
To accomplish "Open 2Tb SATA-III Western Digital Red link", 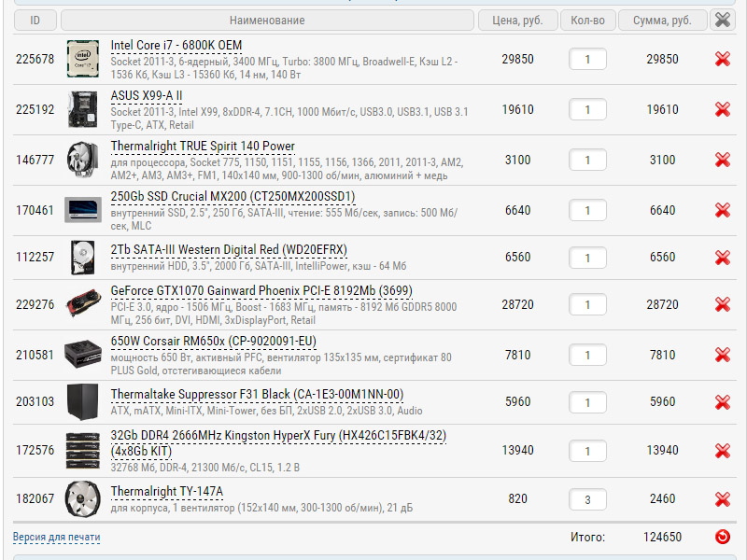I will point(229,250).
